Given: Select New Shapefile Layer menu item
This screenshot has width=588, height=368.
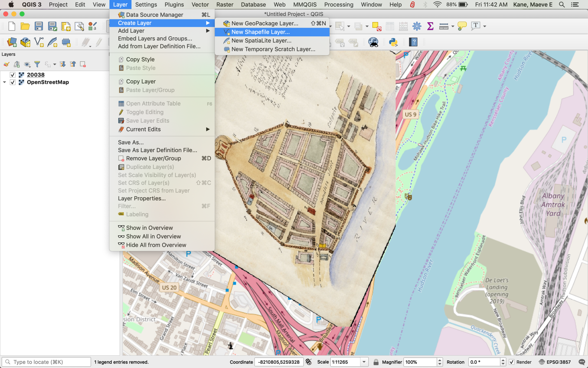Looking at the screenshot, I should pyautogui.click(x=260, y=32).
